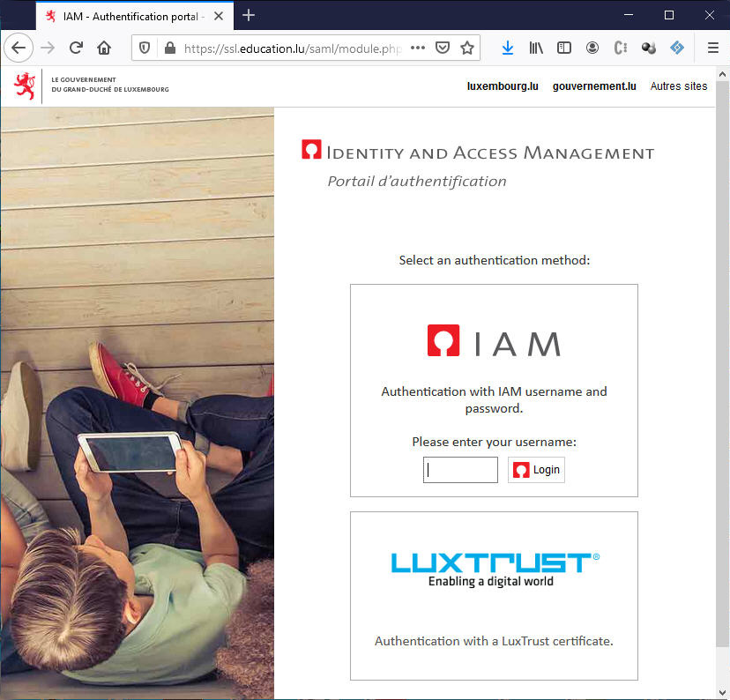Open page actions three-dot menu

[x=418, y=48]
